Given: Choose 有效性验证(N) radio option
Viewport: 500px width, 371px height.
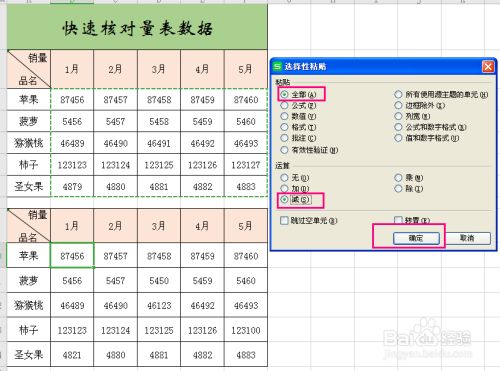Looking at the screenshot, I should [284, 150].
